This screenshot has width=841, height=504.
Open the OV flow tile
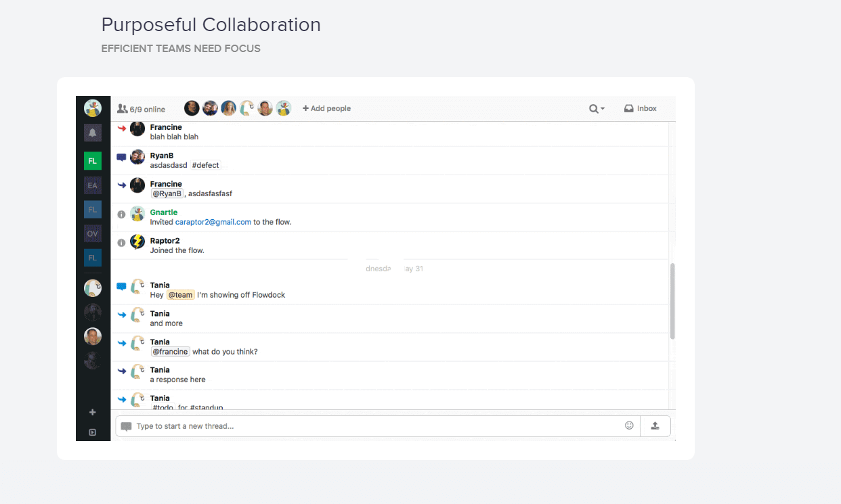click(93, 233)
